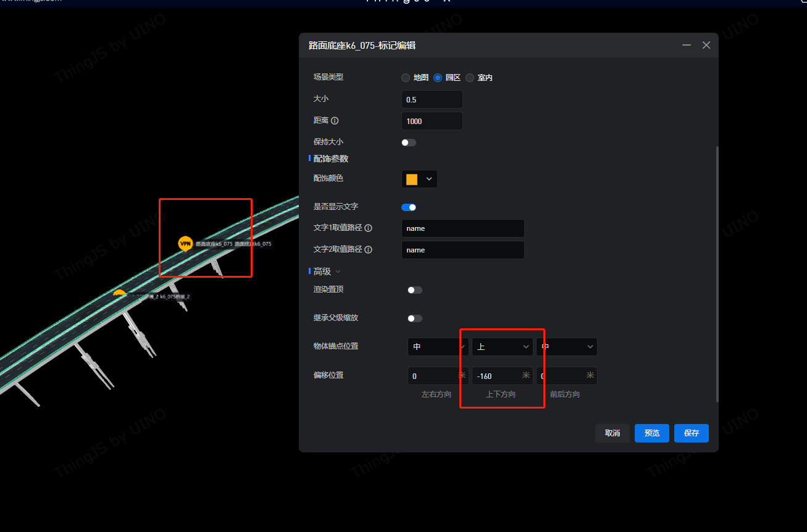Click the 取消 button

coord(613,433)
